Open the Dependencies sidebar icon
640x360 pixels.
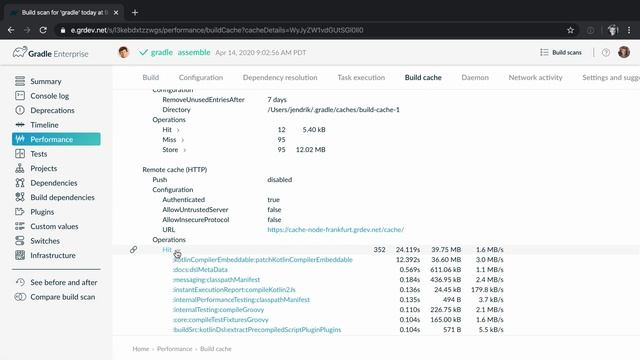[x=20, y=182]
